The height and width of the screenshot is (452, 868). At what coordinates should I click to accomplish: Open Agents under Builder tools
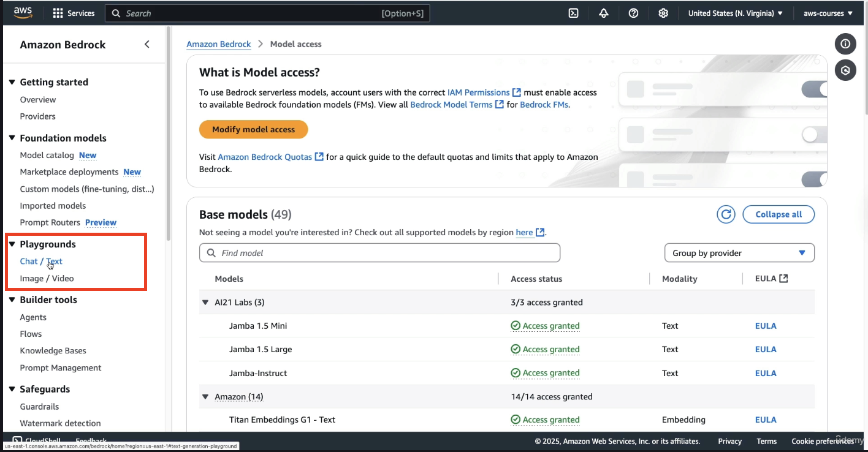pos(33,317)
